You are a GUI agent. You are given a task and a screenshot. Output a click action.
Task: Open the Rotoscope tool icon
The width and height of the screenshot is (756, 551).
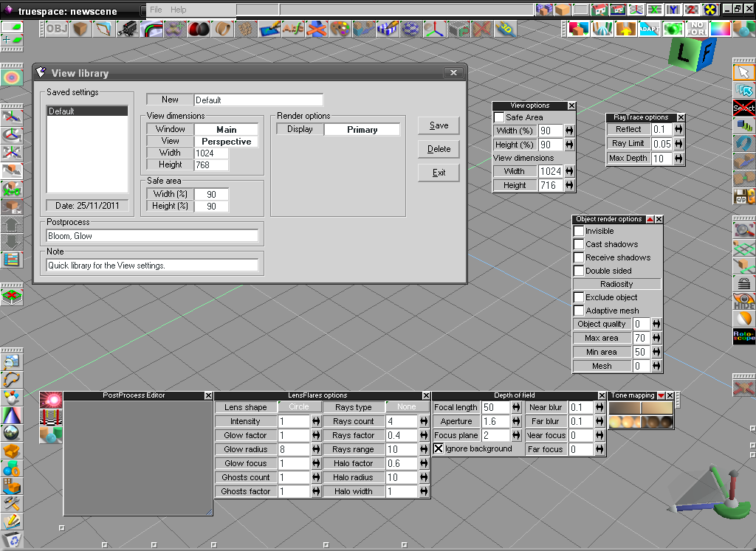[x=744, y=336]
